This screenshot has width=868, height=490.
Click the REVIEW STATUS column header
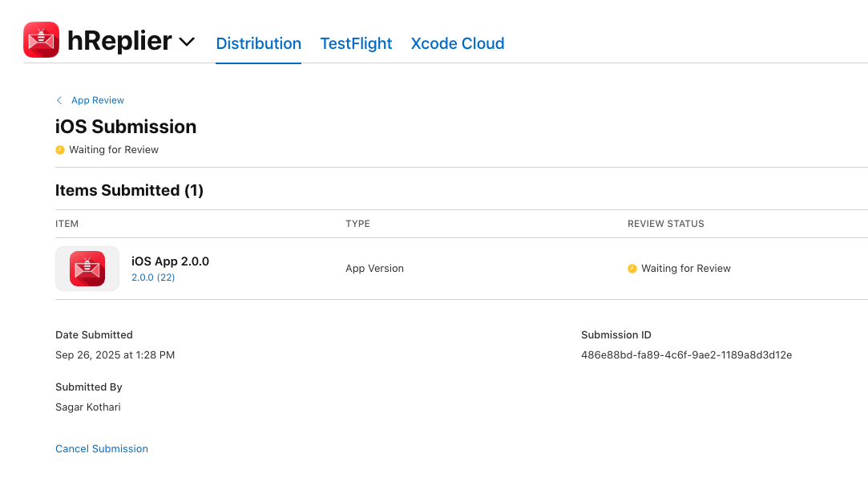[665, 224]
